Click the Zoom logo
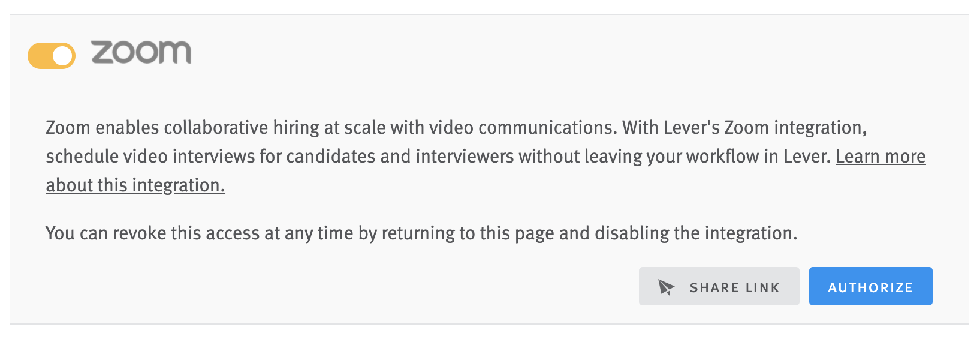The width and height of the screenshot is (980, 339). [141, 53]
